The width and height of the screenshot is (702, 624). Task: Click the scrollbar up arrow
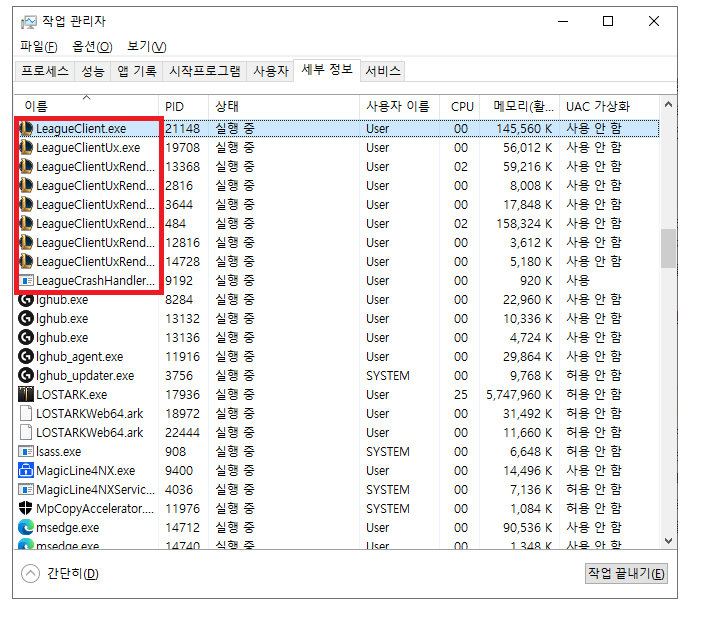coord(668,105)
